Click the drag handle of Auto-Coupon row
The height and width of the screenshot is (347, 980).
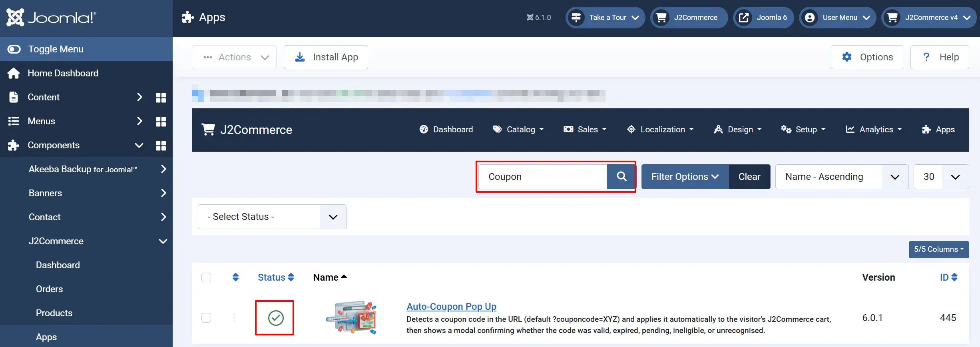point(234,318)
